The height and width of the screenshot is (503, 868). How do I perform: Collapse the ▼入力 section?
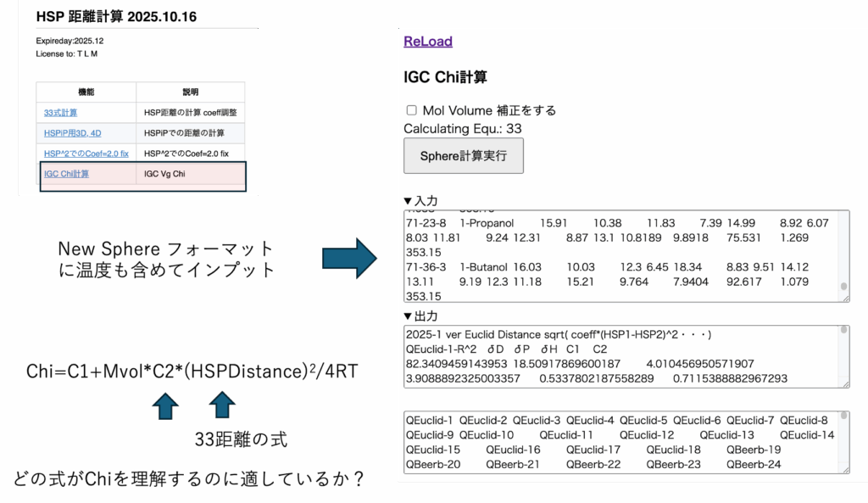[x=421, y=201]
